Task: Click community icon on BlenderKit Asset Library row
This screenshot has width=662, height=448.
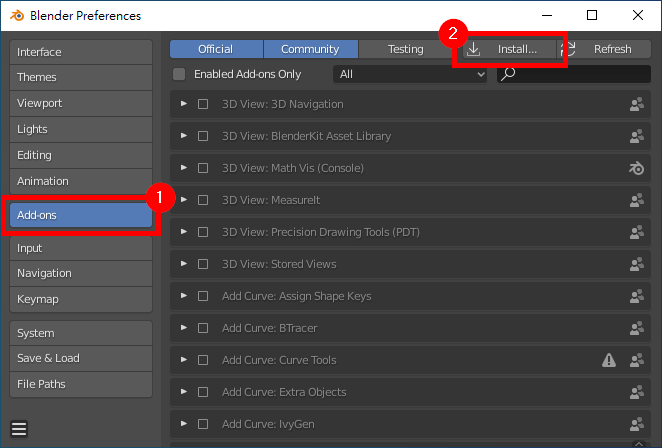Action: [637, 136]
